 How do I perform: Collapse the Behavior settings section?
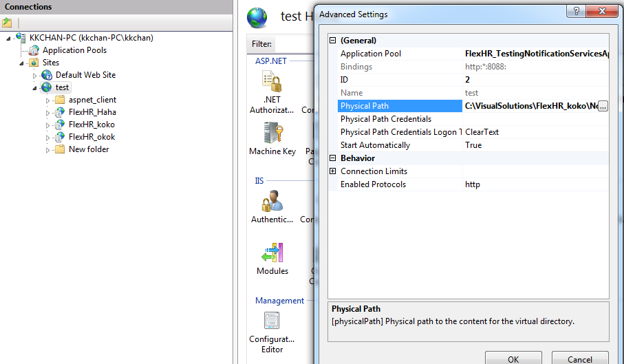pos(333,158)
